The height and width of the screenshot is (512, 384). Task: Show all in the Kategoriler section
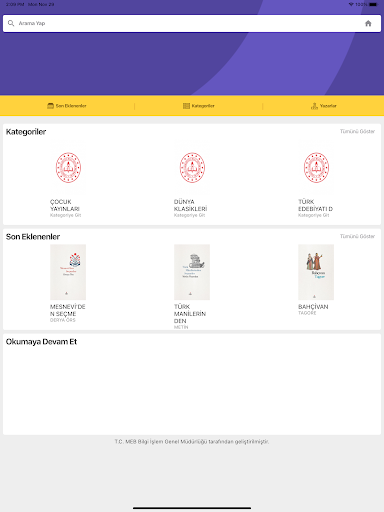pyautogui.click(x=357, y=131)
